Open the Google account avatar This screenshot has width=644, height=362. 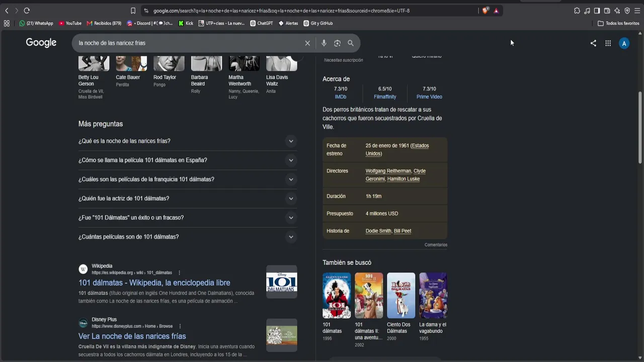coord(624,43)
